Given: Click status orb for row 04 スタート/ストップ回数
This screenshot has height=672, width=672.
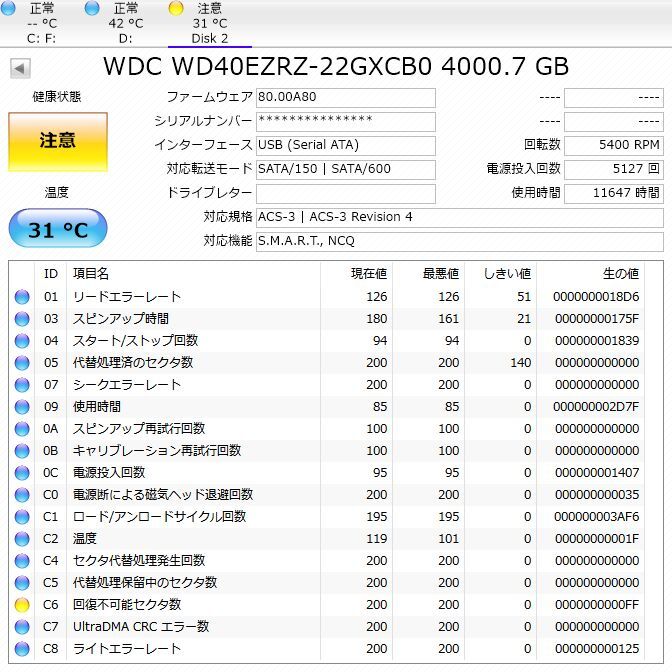Looking at the screenshot, I should point(22,341).
